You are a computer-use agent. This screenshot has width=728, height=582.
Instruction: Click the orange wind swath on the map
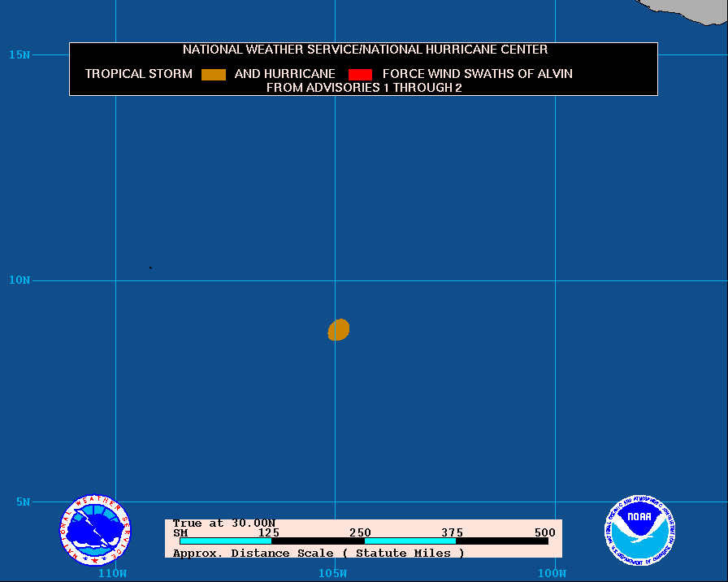click(339, 330)
